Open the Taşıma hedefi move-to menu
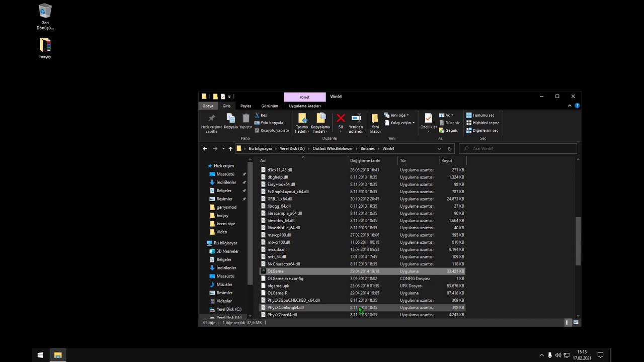Screen dimensions: 644x362 (302, 123)
